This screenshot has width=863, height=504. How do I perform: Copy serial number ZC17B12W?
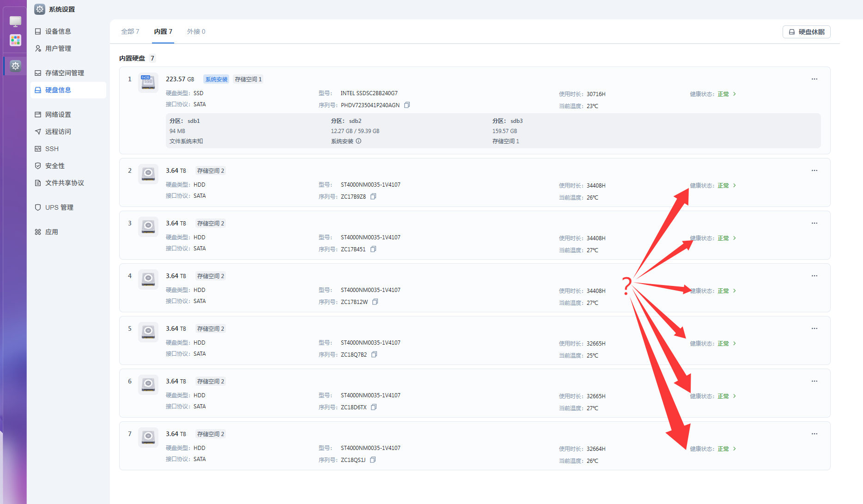(x=375, y=302)
